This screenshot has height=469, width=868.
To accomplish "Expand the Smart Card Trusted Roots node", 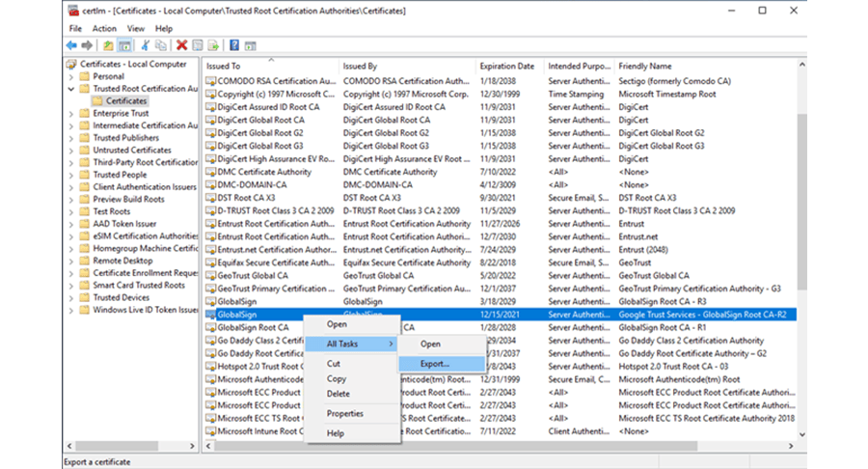I will coord(70,286).
